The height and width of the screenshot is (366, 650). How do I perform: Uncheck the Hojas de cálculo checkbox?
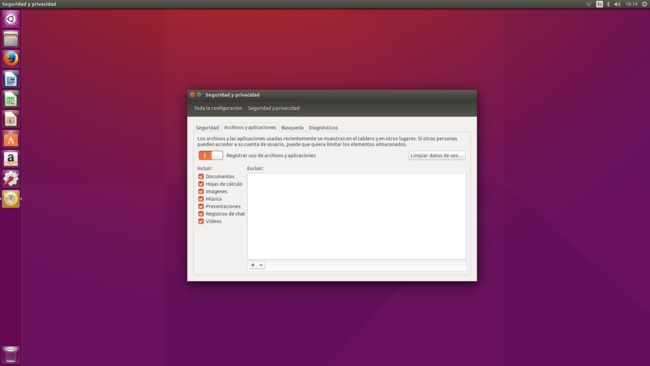201,184
